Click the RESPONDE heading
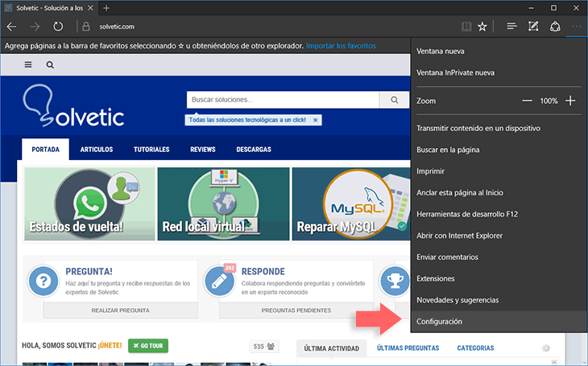588x366 pixels. point(263,271)
